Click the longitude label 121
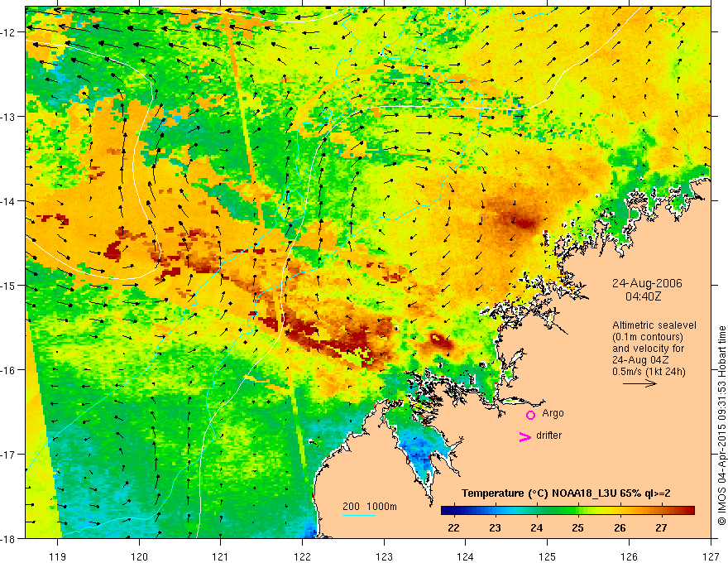This screenshot has height=563, width=728. pyautogui.click(x=221, y=556)
